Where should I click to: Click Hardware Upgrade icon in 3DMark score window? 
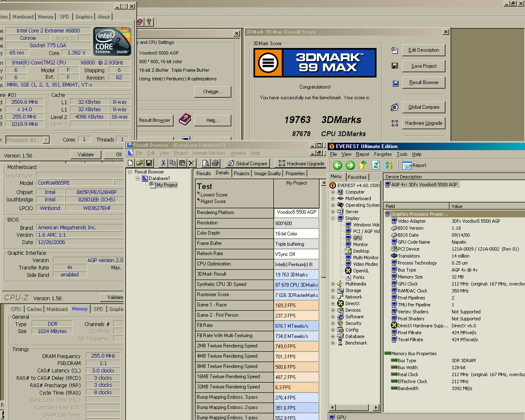395,123
